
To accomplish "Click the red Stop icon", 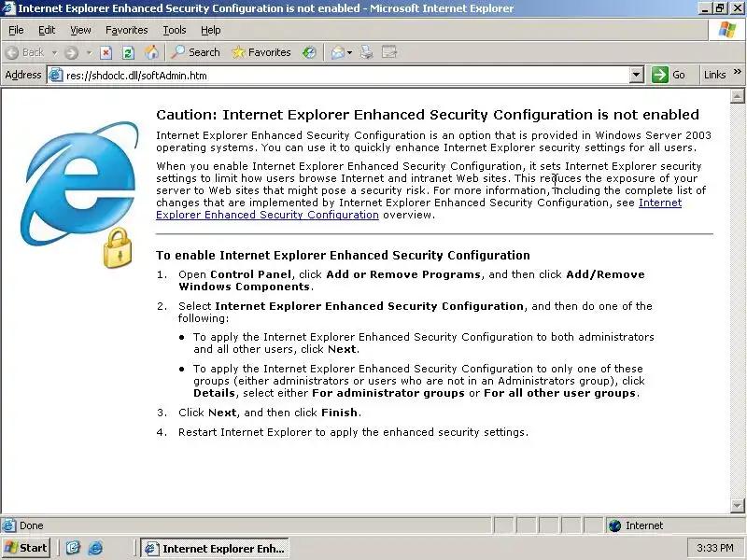I will point(106,52).
